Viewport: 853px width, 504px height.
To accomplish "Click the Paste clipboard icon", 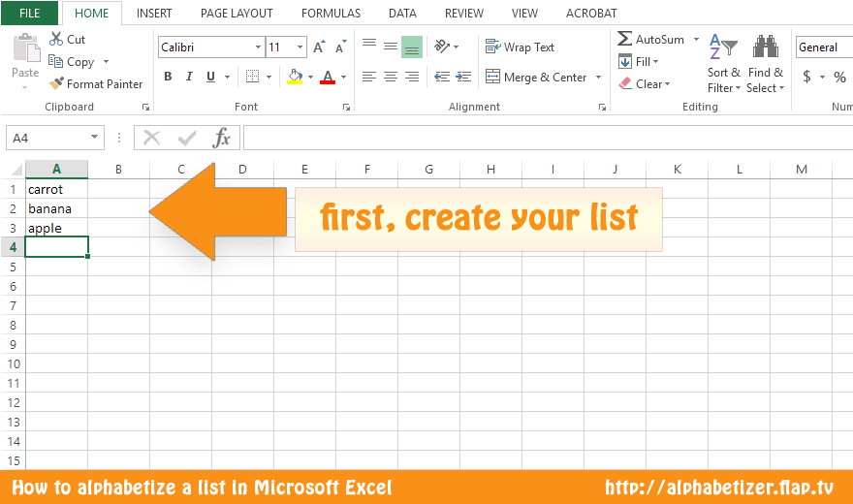I will tap(25, 47).
